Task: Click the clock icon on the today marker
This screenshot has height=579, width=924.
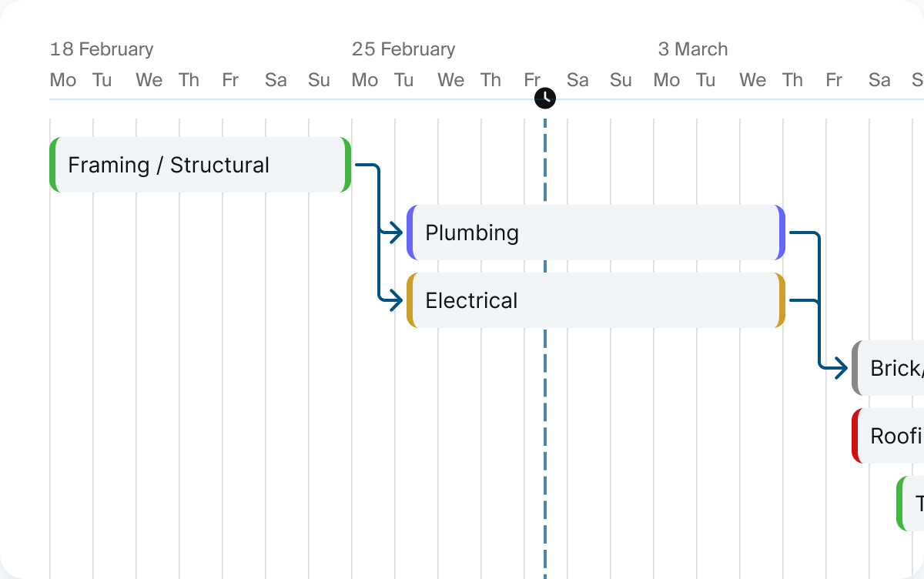Action: [x=544, y=98]
